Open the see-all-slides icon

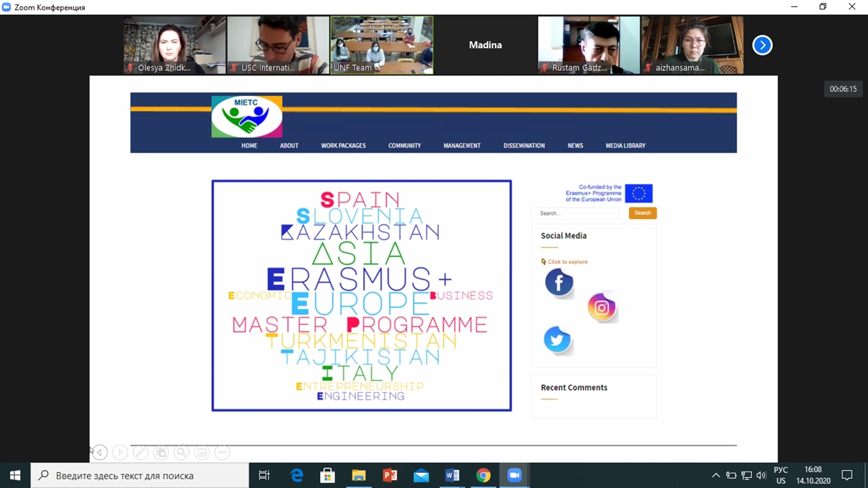160,452
